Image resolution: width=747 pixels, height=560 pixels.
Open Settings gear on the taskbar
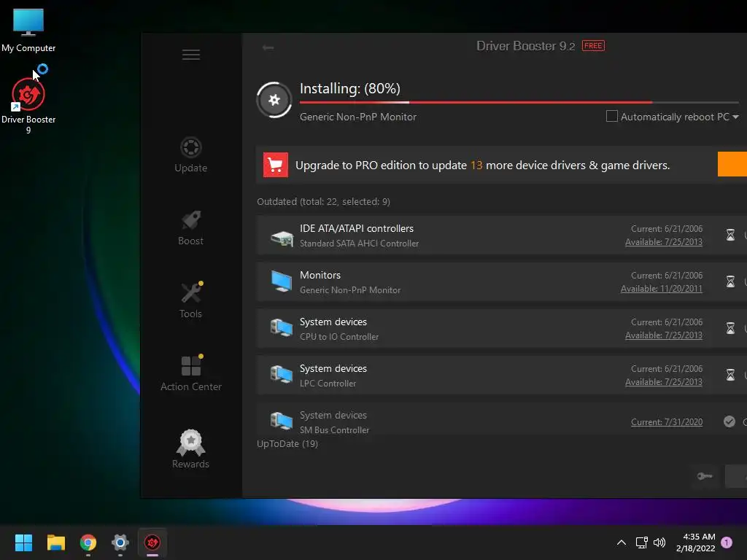click(120, 542)
